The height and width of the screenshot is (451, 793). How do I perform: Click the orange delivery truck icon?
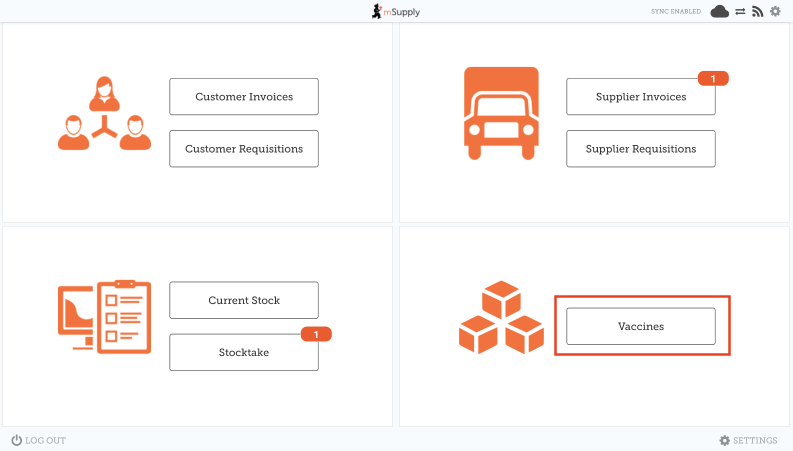(x=501, y=112)
